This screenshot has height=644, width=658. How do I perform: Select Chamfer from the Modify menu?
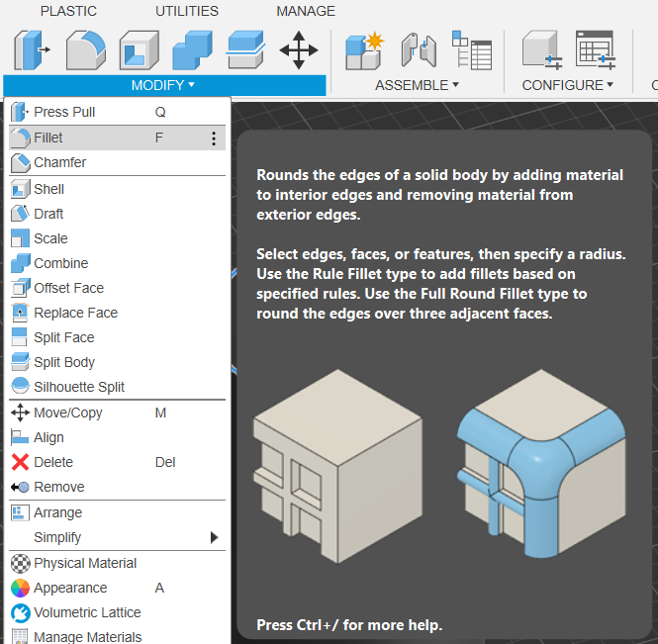59,162
